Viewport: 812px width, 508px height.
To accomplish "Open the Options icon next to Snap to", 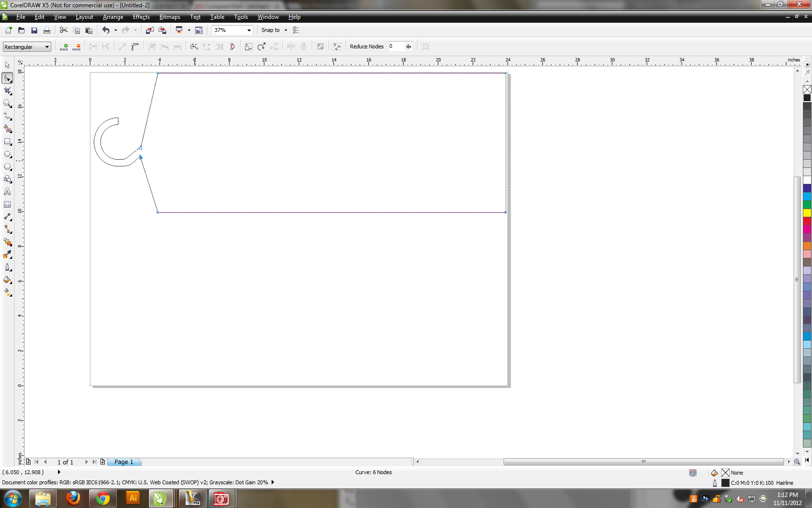I will 296,30.
